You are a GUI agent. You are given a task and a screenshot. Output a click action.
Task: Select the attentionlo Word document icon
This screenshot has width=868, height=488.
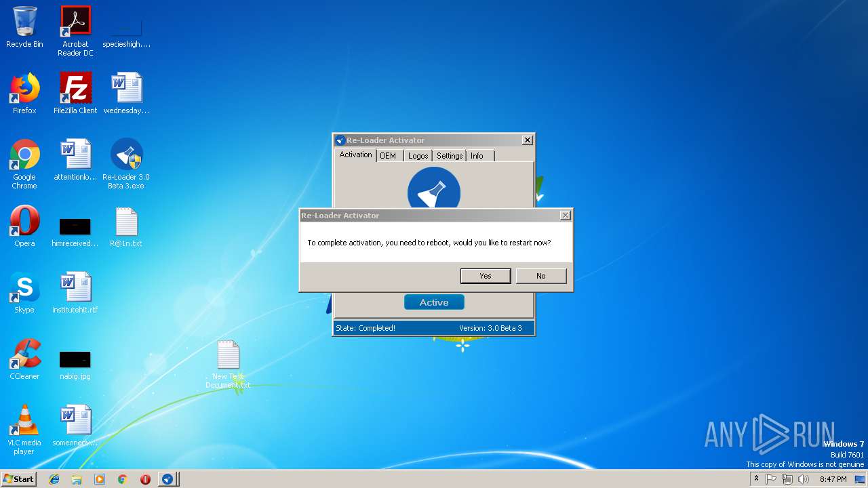[75, 161]
